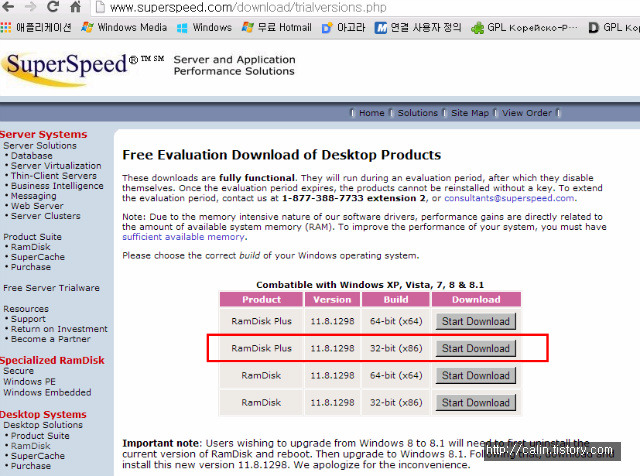Open Web Server sidebar link
The height and width of the screenshot is (476, 640).
(37, 206)
